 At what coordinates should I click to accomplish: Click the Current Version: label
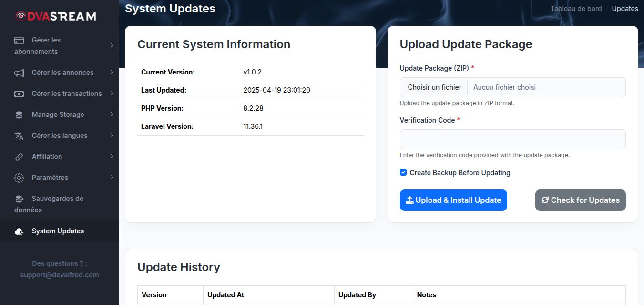click(168, 72)
